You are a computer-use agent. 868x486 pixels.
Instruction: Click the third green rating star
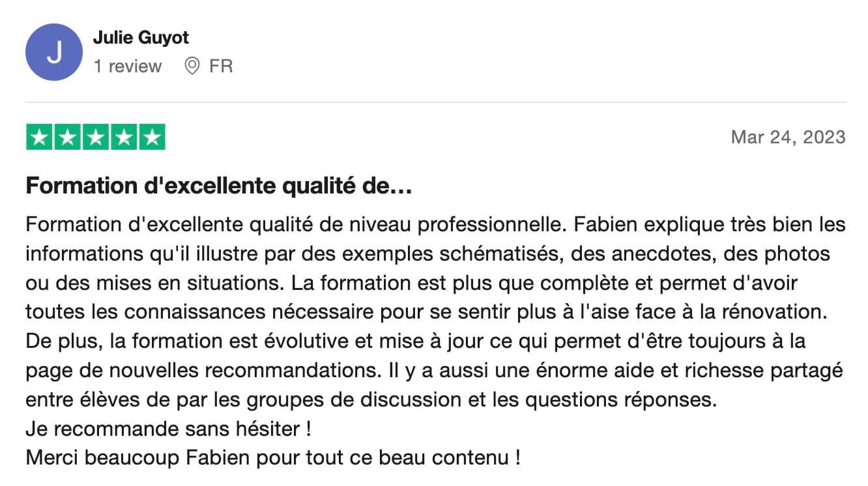96,137
